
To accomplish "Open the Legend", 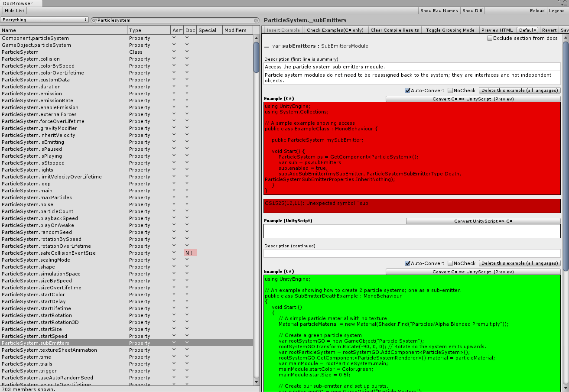I will coord(557,11).
